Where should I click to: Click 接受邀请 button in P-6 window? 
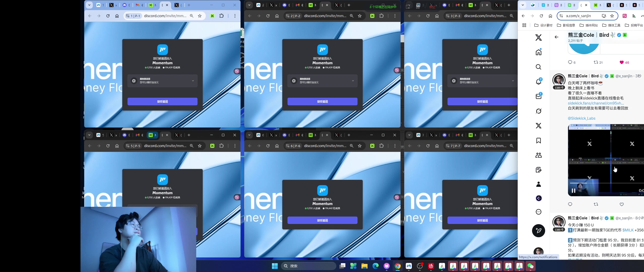[x=323, y=220]
